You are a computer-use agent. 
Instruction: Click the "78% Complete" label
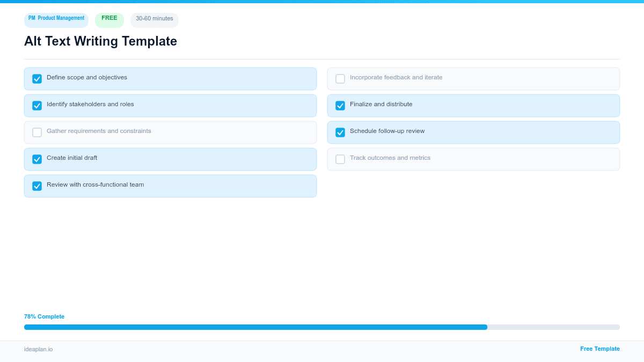(x=44, y=316)
